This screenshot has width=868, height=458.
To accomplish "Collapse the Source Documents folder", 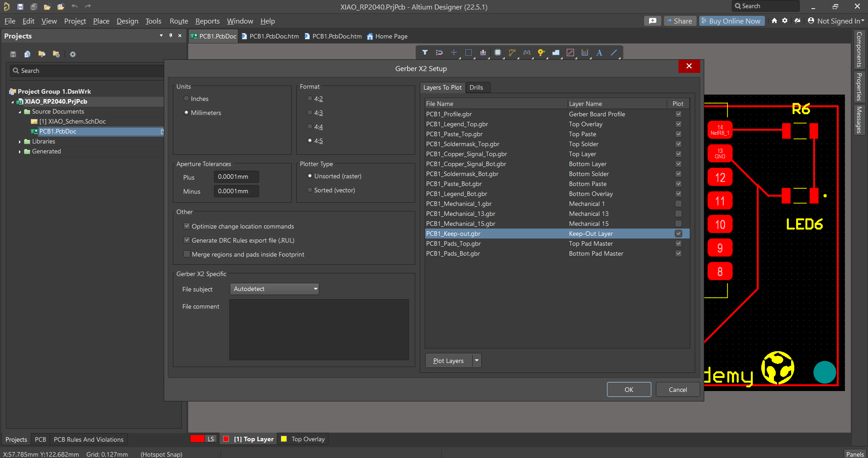I will tap(20, 112).
